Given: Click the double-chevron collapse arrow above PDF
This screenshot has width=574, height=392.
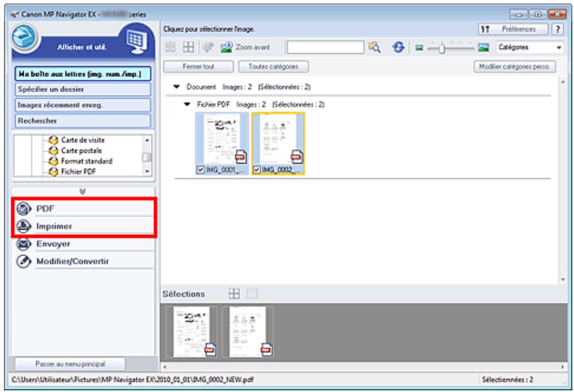Looking at the screenshot, I should (83, 191).
